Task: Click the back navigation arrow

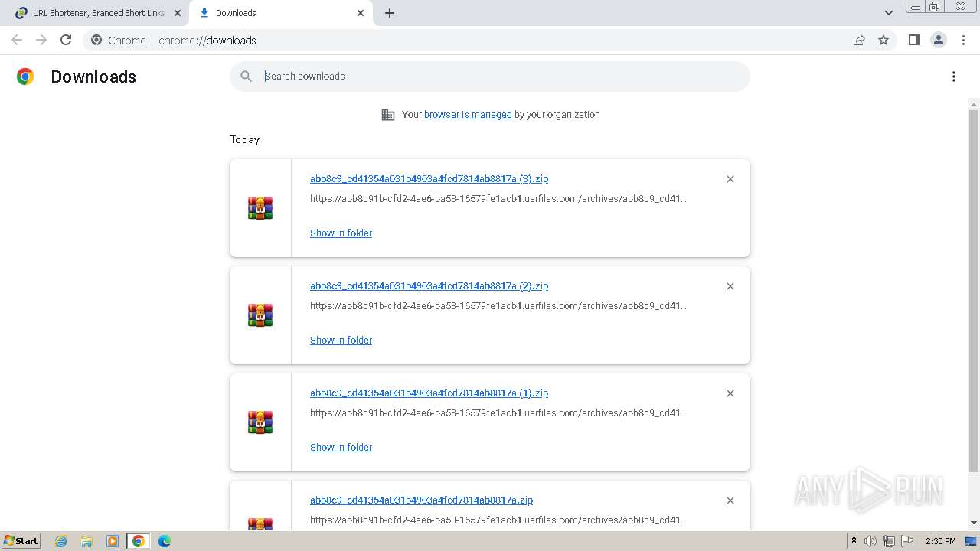Action: click(x=17, y=40)
